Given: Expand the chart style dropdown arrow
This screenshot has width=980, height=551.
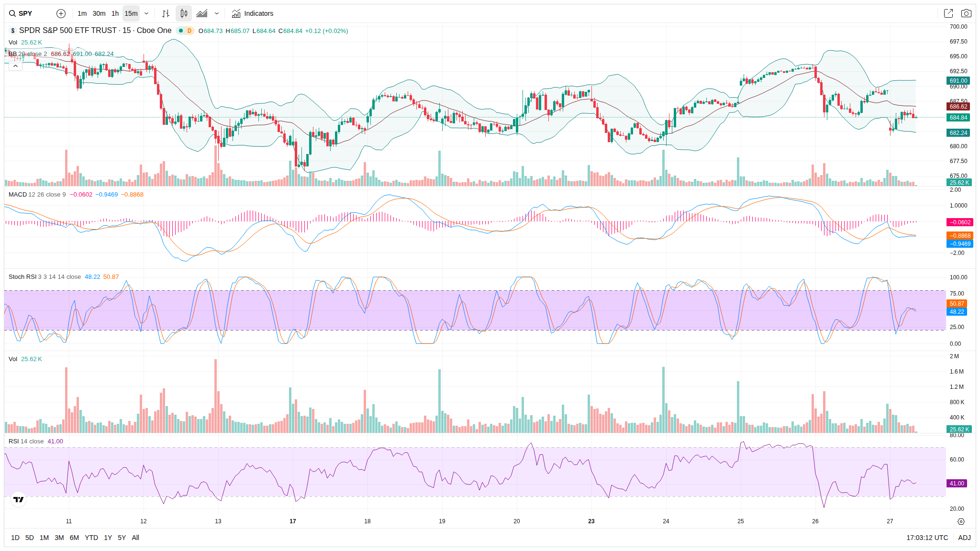Looking at the screenshot, I should pos(217,13).
